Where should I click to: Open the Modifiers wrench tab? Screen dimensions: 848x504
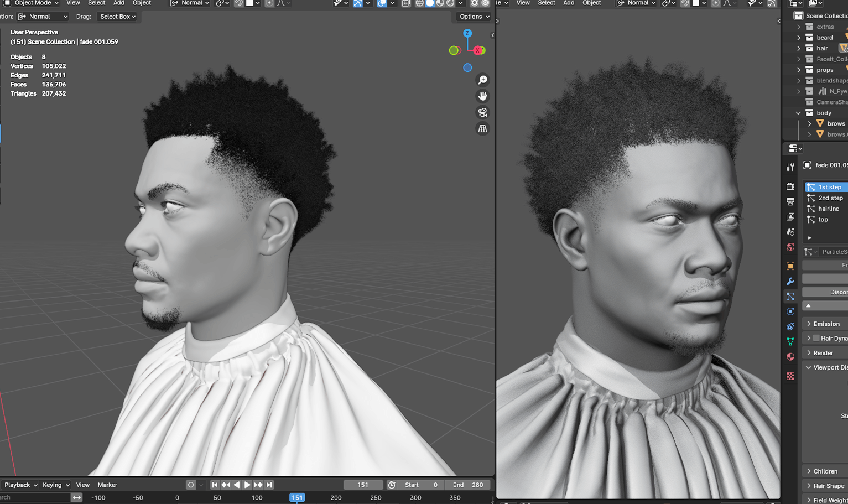[790, 281]
